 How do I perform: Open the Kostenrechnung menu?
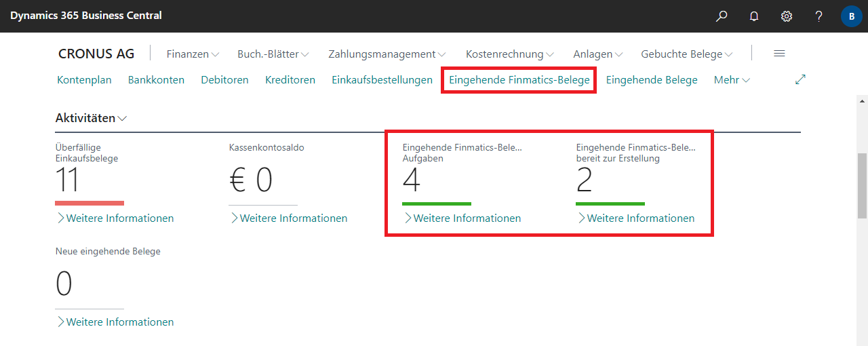click(x=509, y=54)
